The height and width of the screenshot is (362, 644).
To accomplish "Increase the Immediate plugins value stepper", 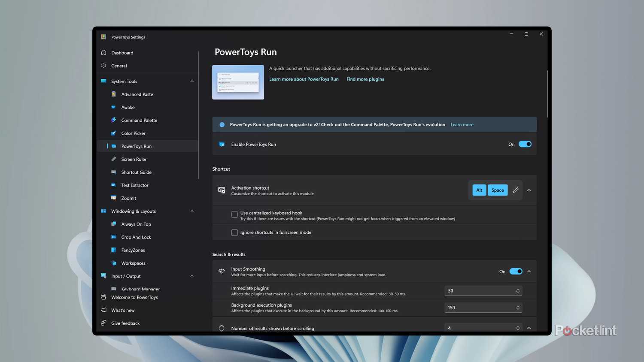I will 518,289.
